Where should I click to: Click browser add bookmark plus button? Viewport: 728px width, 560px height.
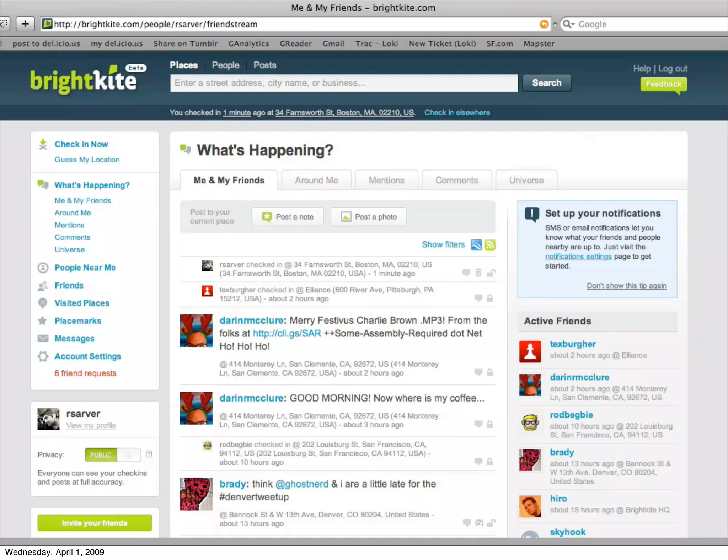coord(25,24)
